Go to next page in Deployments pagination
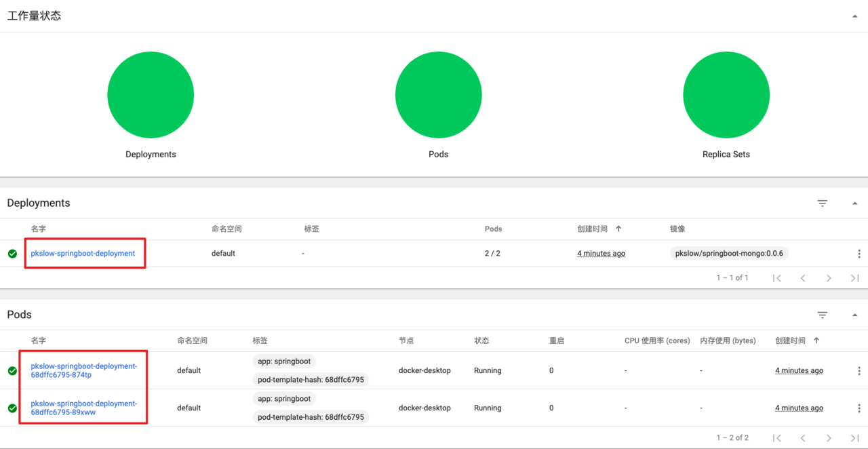This screenshot has width=868, height=449. pyautogui.click(x=829, y=278)
